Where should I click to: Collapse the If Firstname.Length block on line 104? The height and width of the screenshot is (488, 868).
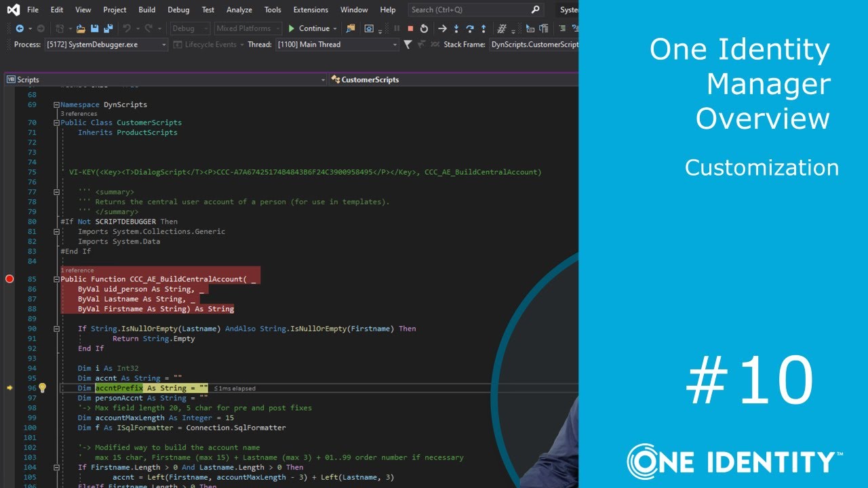[56, 468]
